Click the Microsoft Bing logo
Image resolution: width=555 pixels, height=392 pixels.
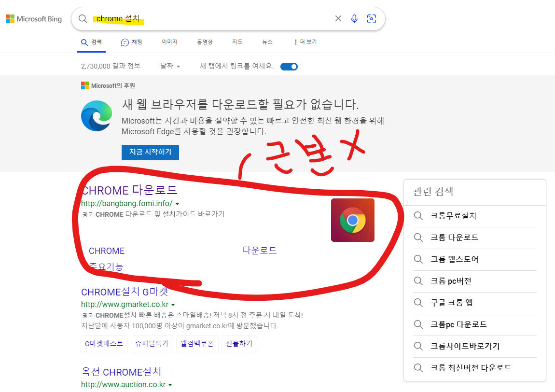click(34, 19)
